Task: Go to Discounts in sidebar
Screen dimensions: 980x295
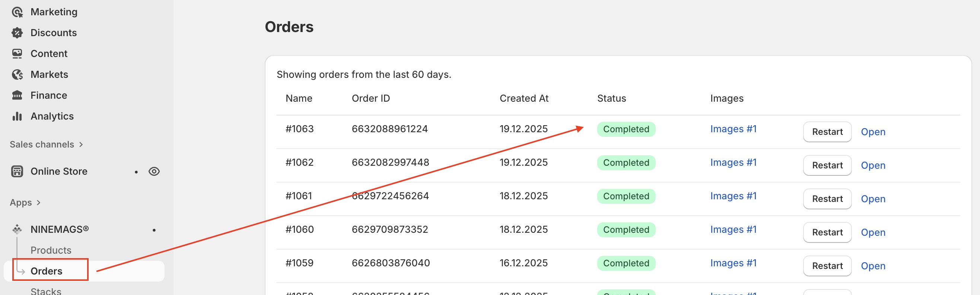Action: point(54,33)
